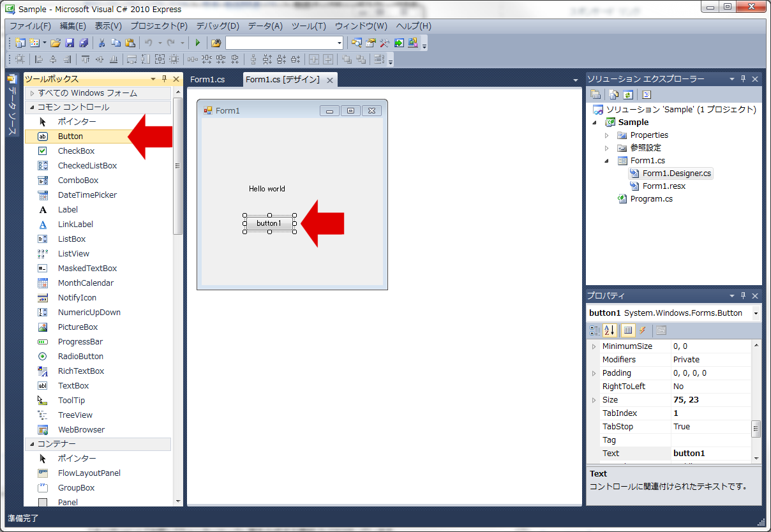Click the Align Tops layout icon
This screenshot has height=532, width=771.
coord(86,59)
